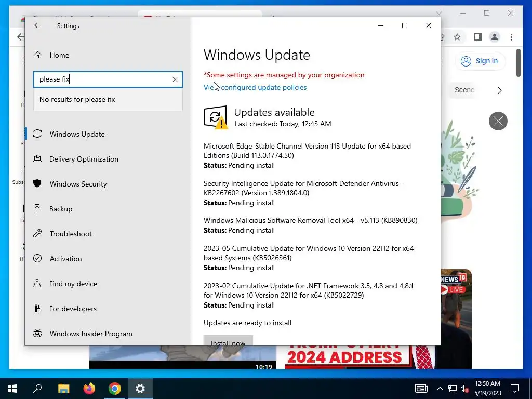The image size is (532, 399).
Task: Open File Explorer from the taskbar
Action: [63, 389]
